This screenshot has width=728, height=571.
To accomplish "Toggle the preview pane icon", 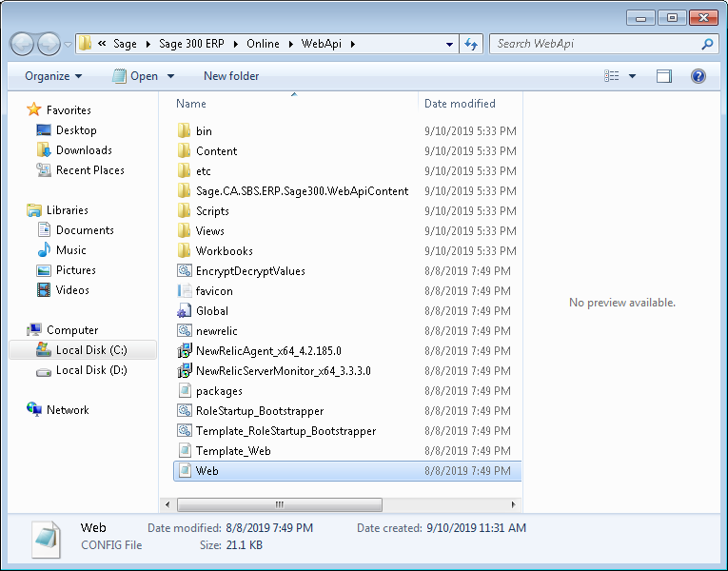I will [664, 76].
